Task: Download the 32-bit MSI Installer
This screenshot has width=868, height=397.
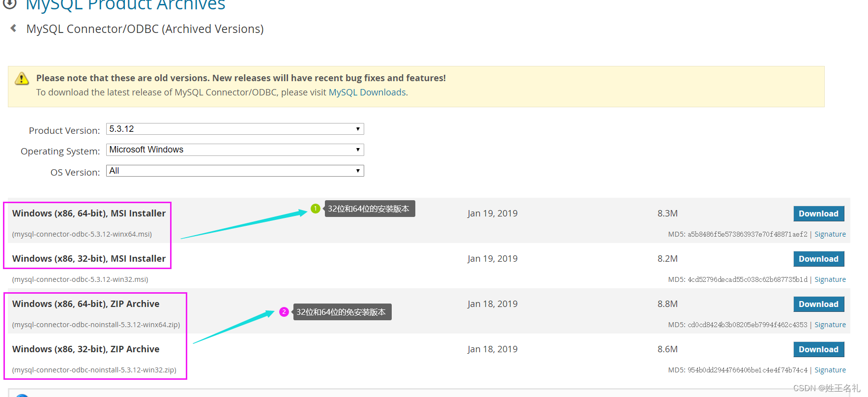Action: (x=819, y=259)
